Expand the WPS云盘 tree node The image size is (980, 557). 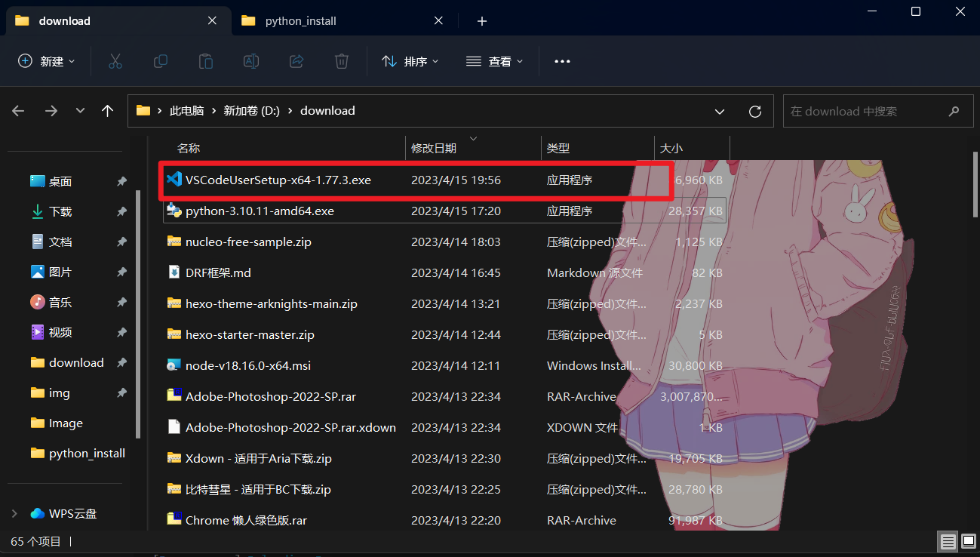tap(14, 513)
